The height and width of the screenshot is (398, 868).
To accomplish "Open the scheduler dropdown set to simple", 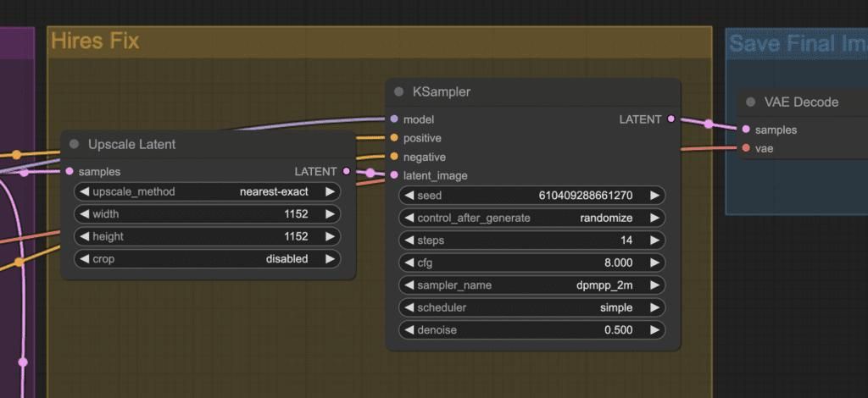I will [x=531, y=307].
